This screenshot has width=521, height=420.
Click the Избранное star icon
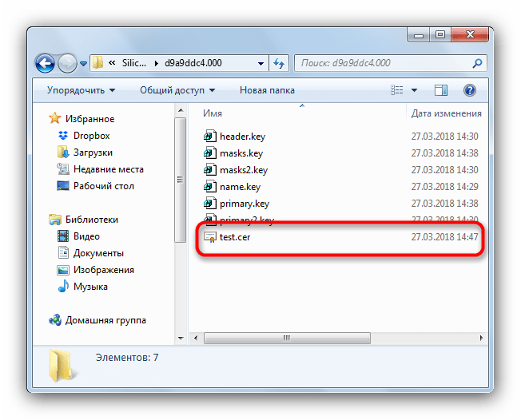tap(55, 118)
